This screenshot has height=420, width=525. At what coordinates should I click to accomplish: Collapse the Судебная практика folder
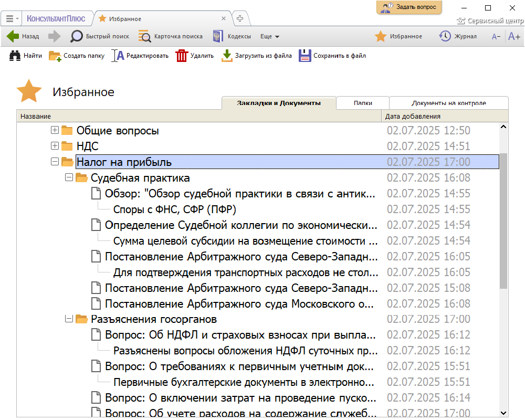(69, 177)
